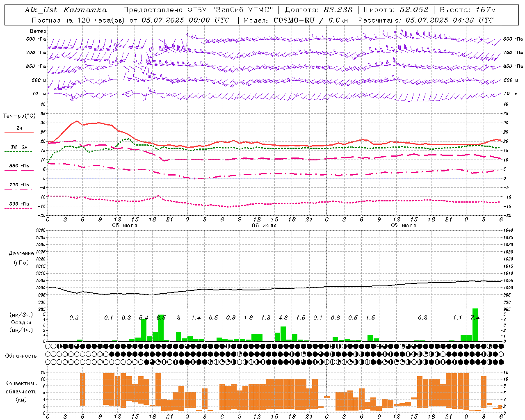
Task: Click the 1.4 precipitation value
Action: pyautogui.click(x=196, y=317)
